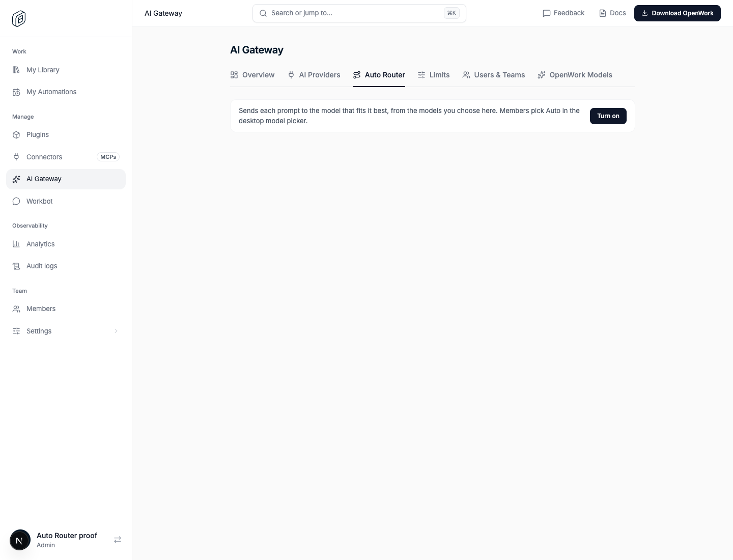This screenshot has width=733, height=560.
Task: Focus the Search or jump to field
Action: coord(359,13)
